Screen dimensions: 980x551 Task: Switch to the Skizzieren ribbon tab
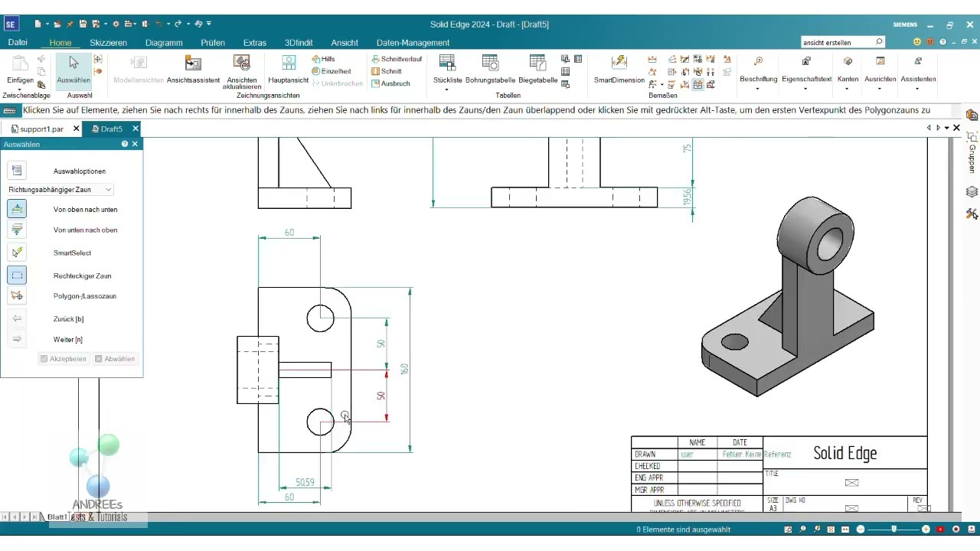pyautogui.click(x=108, y=43)
